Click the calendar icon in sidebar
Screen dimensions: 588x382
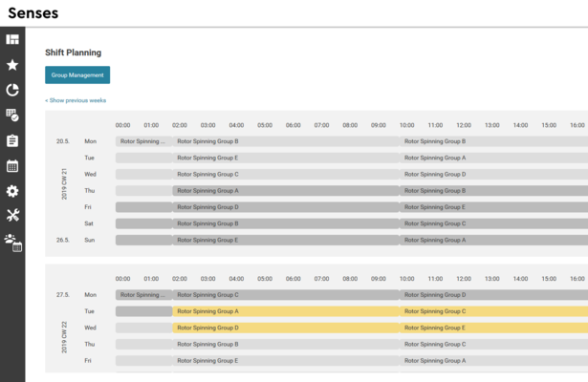click(x=12, y=166)
